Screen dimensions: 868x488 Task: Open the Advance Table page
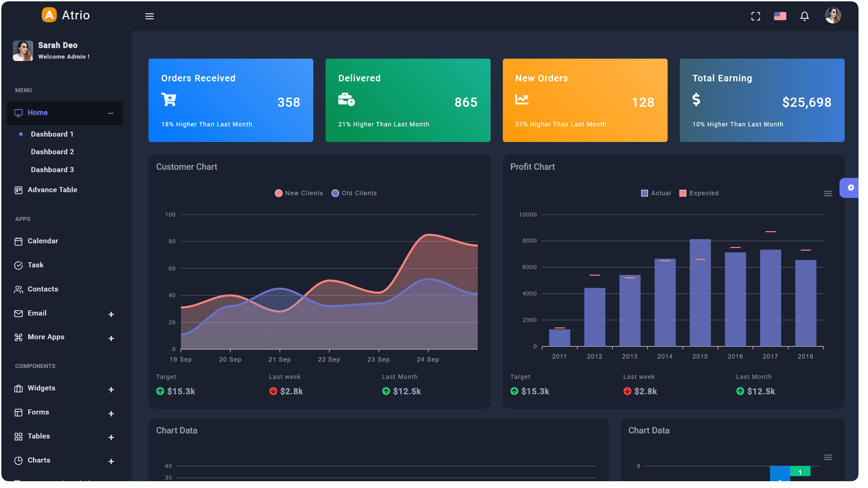(x=52, y=190)
